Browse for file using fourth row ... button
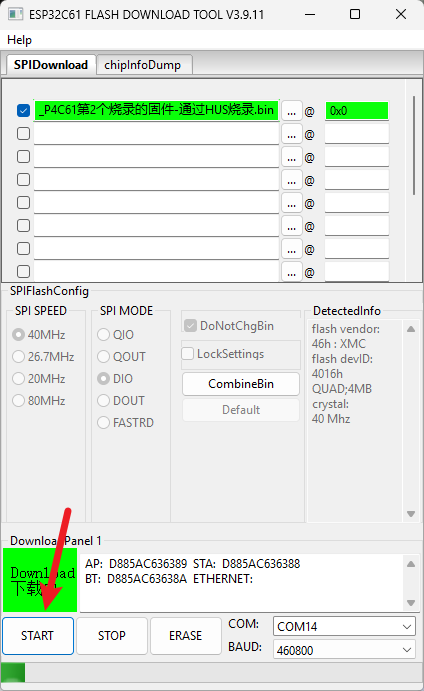The height and width of the screenshot is (691, 424). [291, 180]
